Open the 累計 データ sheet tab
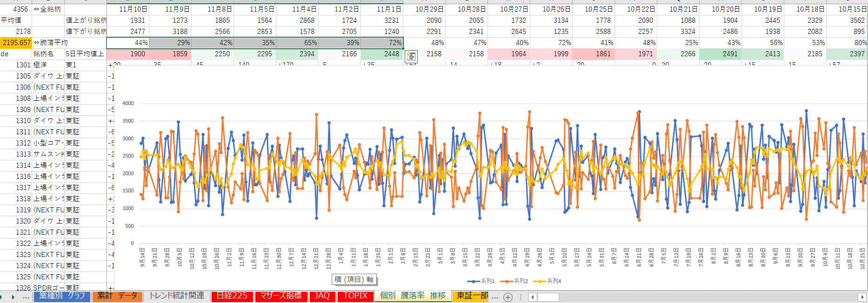The image size is (868, 303). point(117,296)
